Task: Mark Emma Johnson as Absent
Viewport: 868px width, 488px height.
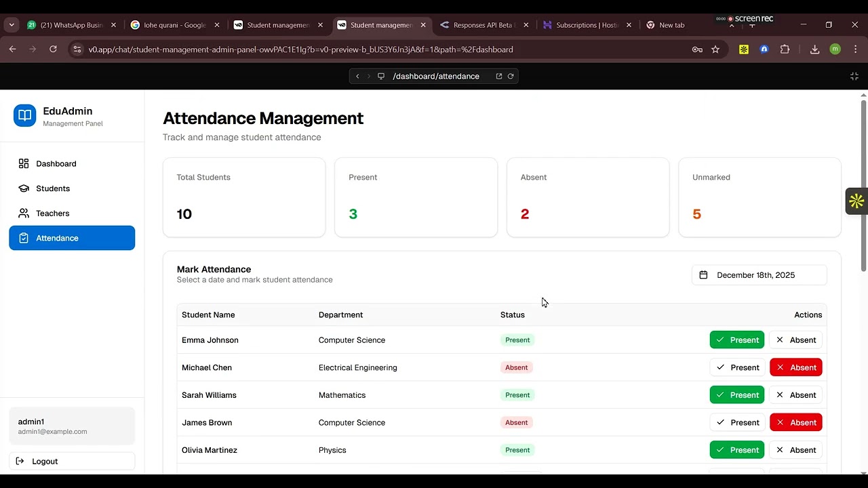Action: click(x=796, y=340)
